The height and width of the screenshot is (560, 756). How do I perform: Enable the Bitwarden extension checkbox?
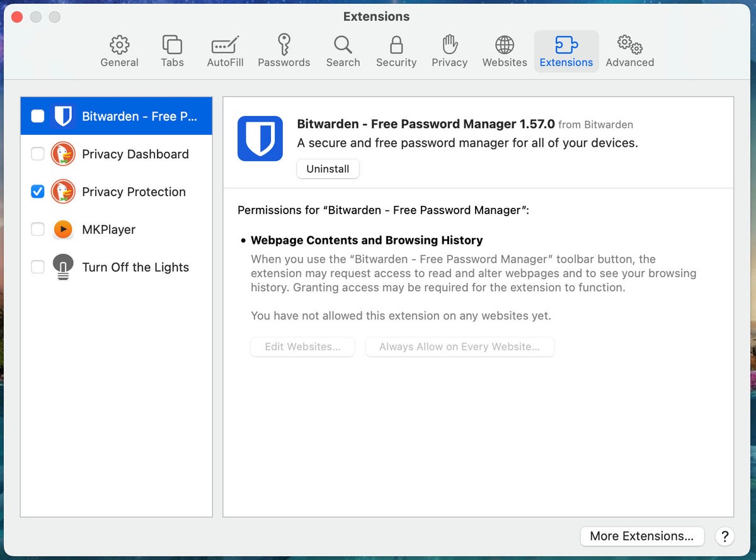(x=38, y=116)
